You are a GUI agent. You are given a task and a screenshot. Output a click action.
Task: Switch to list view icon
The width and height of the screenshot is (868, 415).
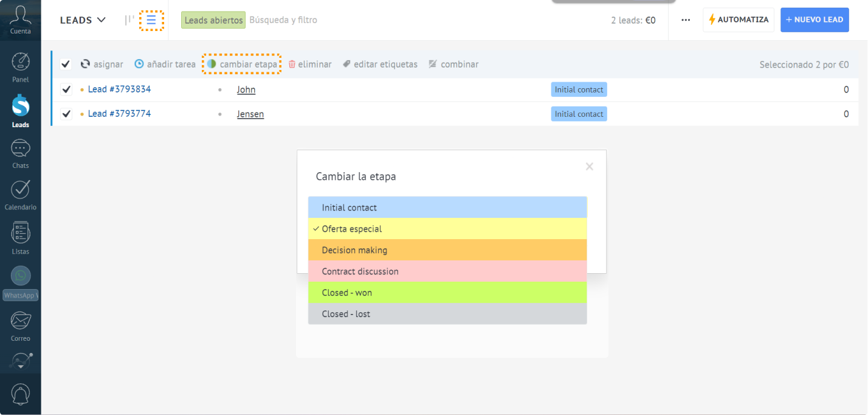pos(151,20)
